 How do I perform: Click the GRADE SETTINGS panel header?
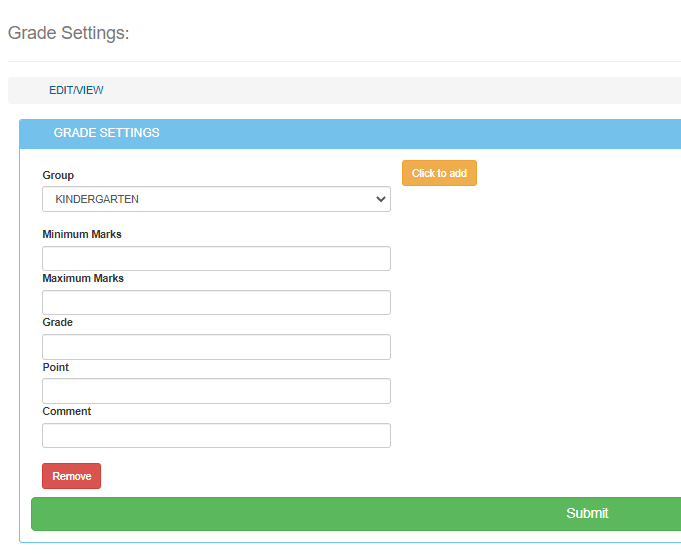tap(106, 133)
